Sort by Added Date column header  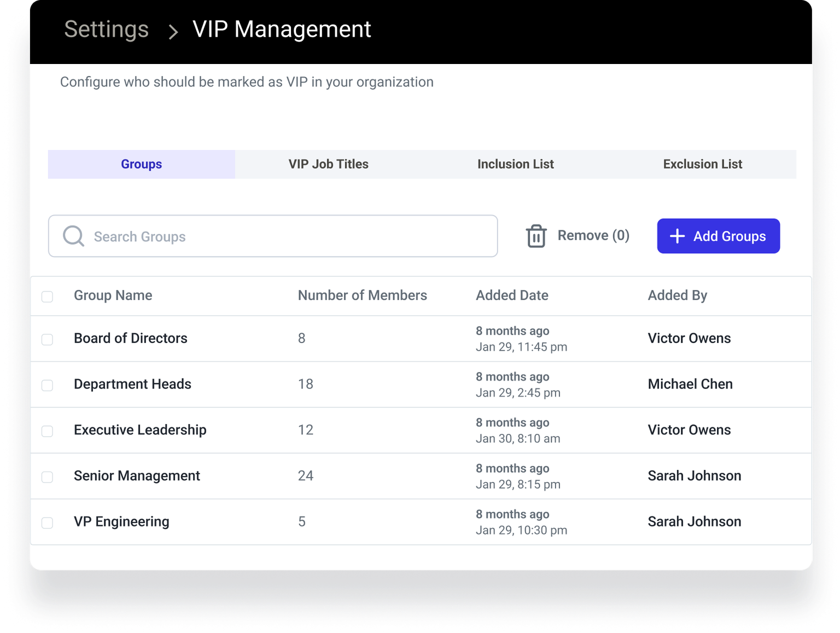click(511, 295)
